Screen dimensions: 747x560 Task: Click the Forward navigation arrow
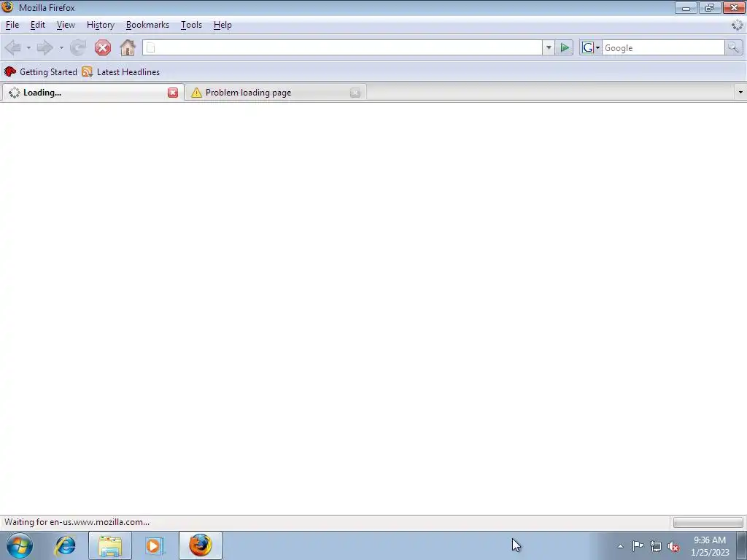(x=44, y=47)
